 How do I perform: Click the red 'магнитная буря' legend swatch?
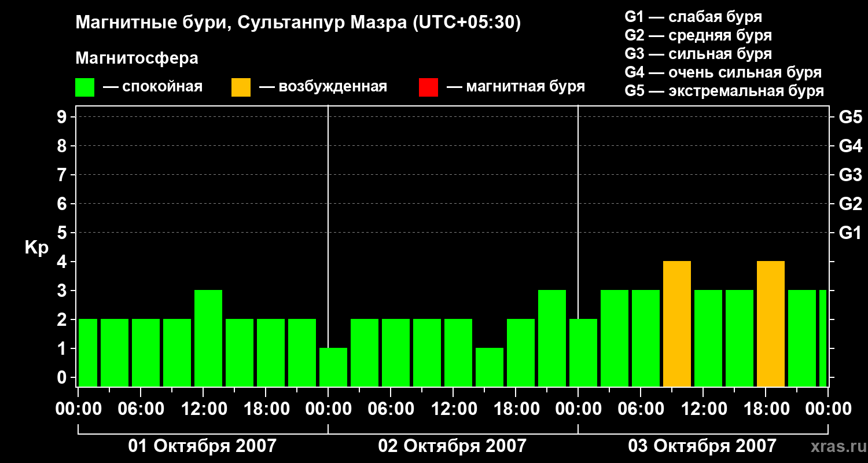pyautogui.click(x=428, y=87)
